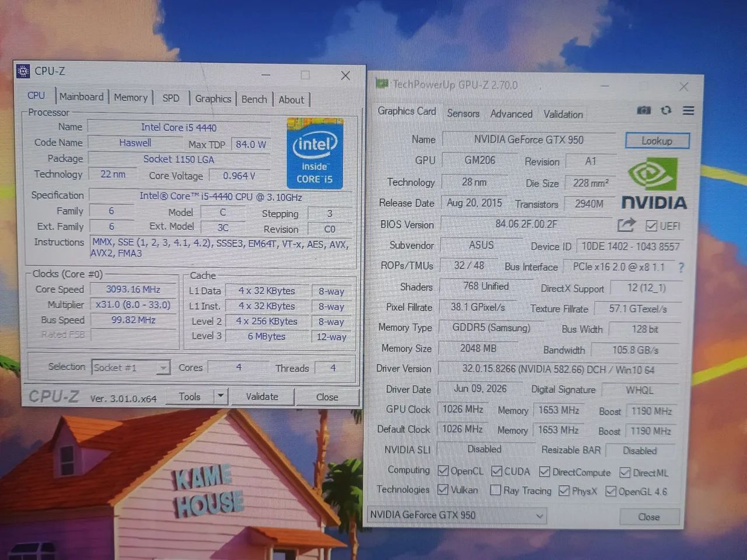The width and height of the screenshot is (747, 560).
Task: Click the Validate button
Action: (262, 397)
